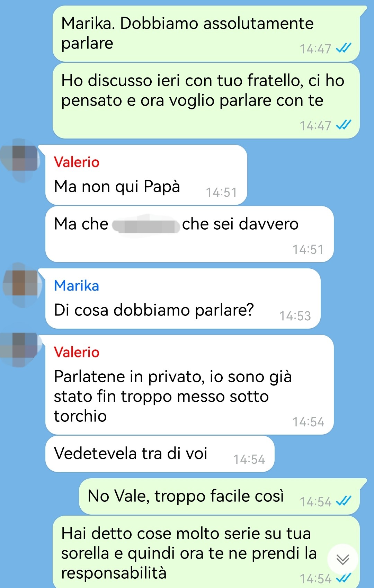Screen dimensions: 374x588
Task: Tap read checkmarks on 'Ho discusso ieri' message
Action: pos(344,125)
